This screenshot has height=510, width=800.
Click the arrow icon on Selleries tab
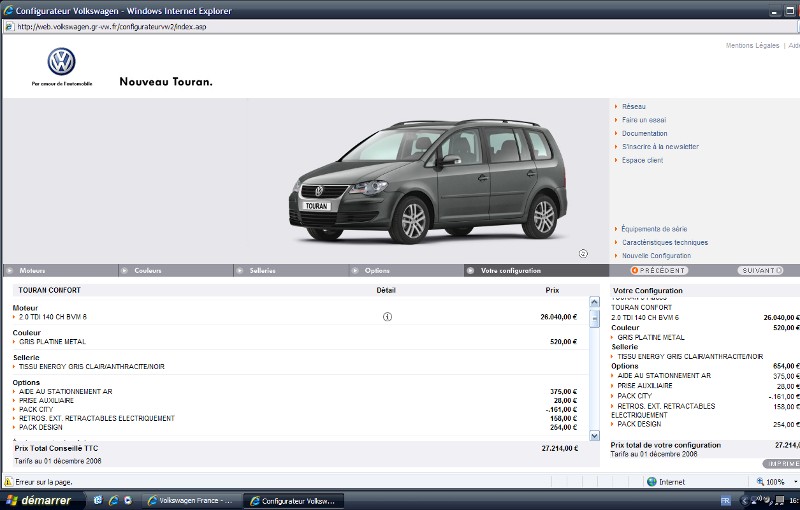tap(240, 270)
